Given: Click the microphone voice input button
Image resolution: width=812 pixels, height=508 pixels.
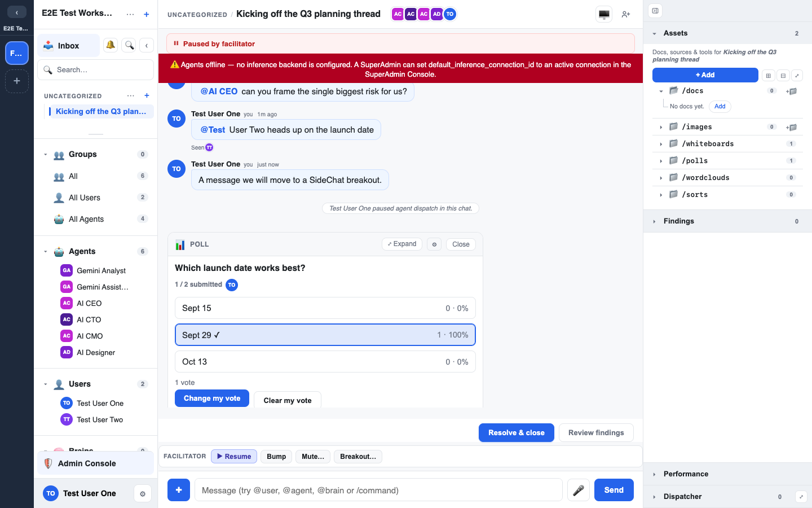Looking at the screenshot, I should pyautogui.click(x=578, y=490).
